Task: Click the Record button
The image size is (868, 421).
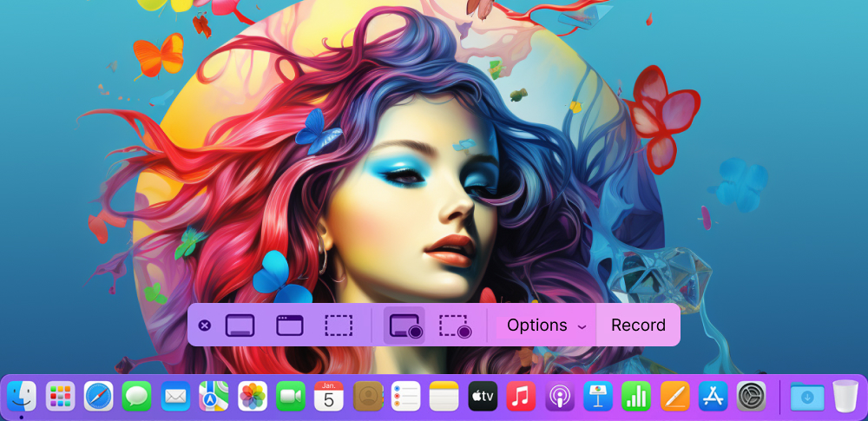Action: tap(638, 326)
